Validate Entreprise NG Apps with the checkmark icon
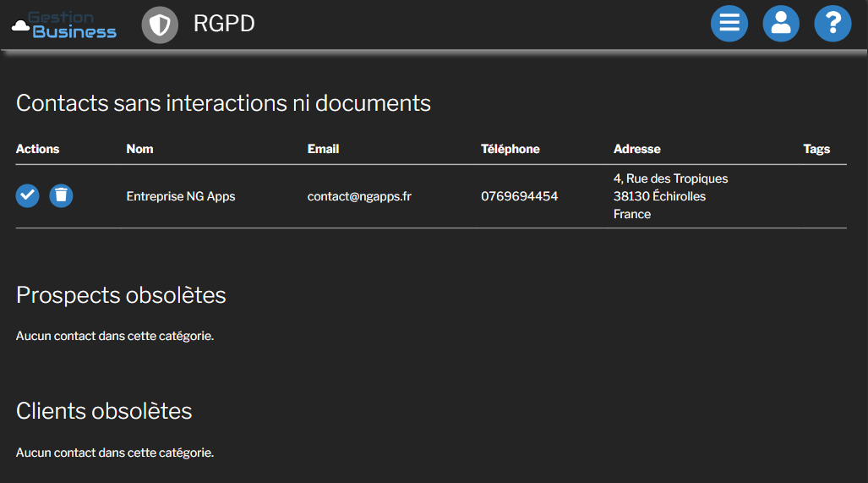 28,195
